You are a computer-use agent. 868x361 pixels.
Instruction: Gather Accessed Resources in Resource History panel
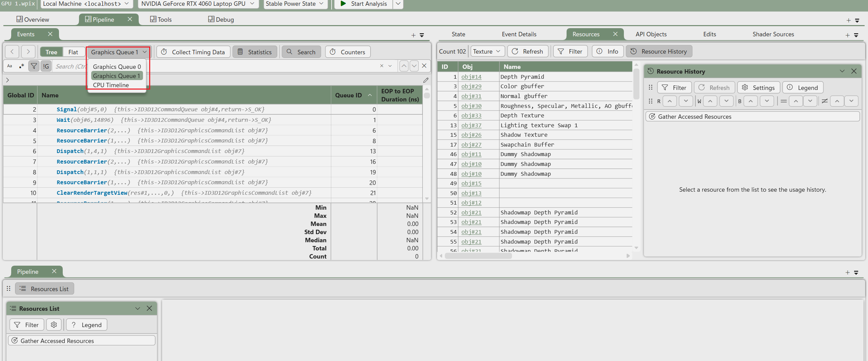[752, 117]
